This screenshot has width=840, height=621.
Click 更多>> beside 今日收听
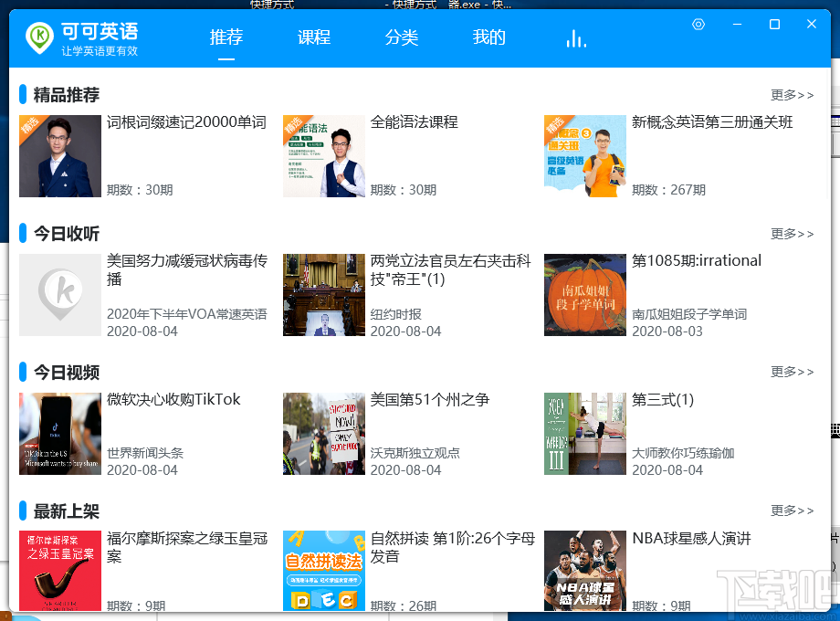pyautogui.click(x=791, y=234)
